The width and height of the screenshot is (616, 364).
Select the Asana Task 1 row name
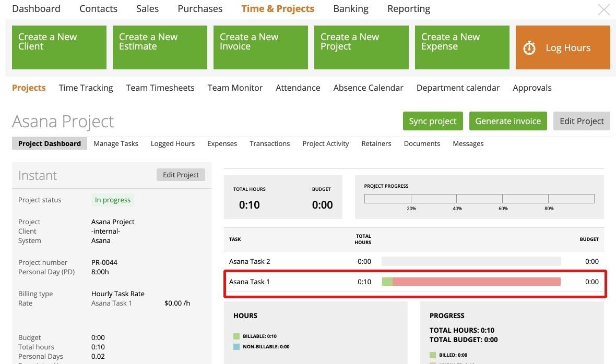point(250,282)
